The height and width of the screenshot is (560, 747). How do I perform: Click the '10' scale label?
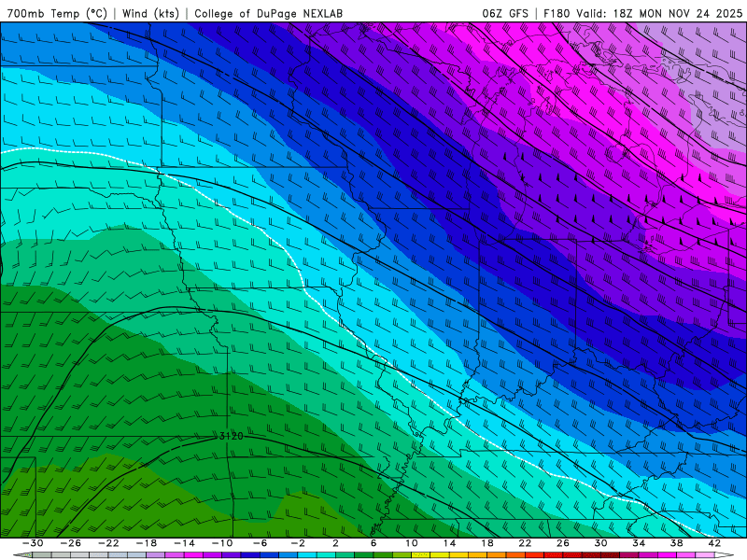pos(412,543)
